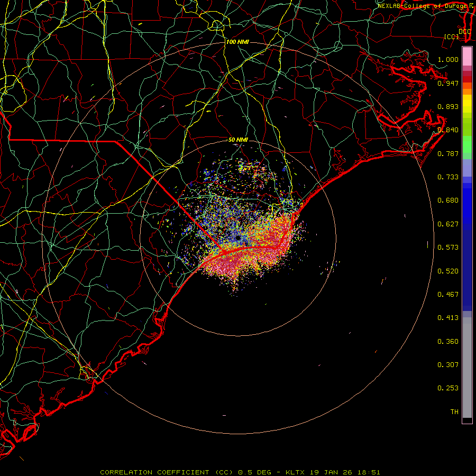Click the TH threshold label
The image size is (476, 476).
454,412
